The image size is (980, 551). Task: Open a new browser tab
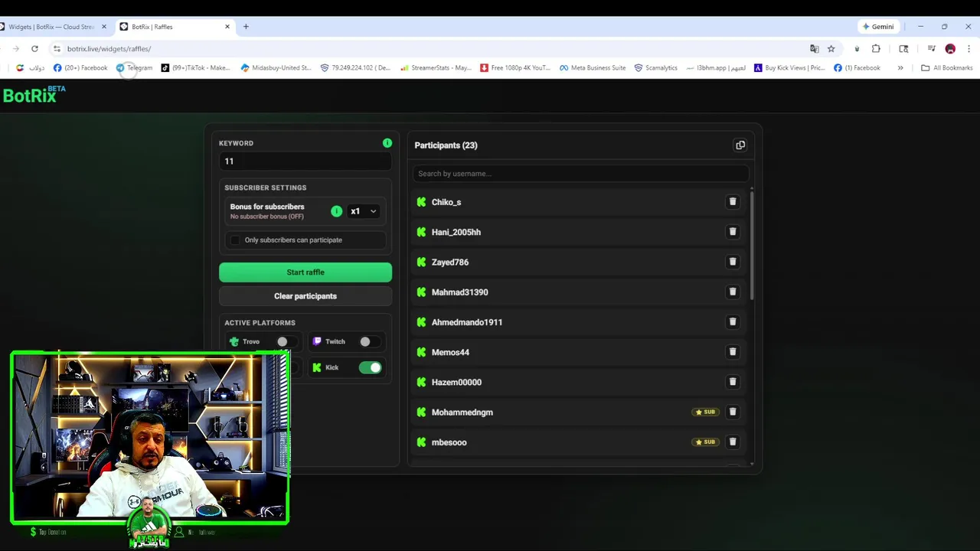point(246,27)
